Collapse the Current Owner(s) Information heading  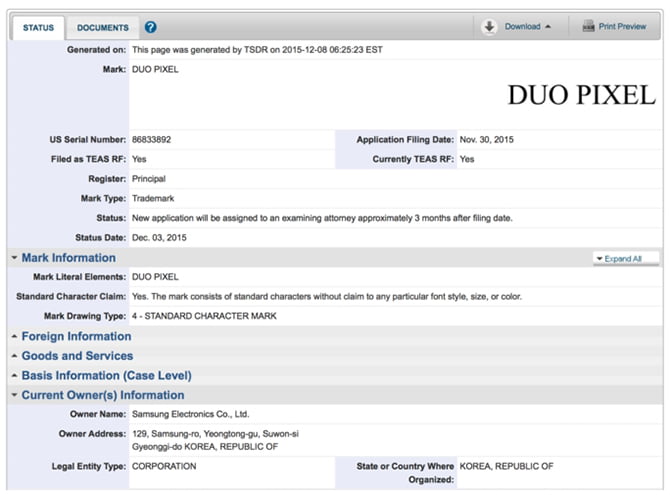[x=103, y=395]
